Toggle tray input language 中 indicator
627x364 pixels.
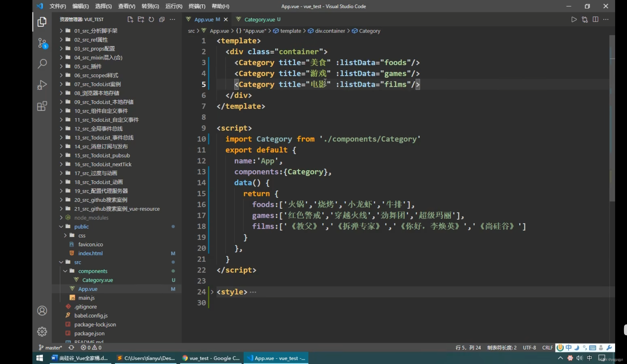coord(590,358)
